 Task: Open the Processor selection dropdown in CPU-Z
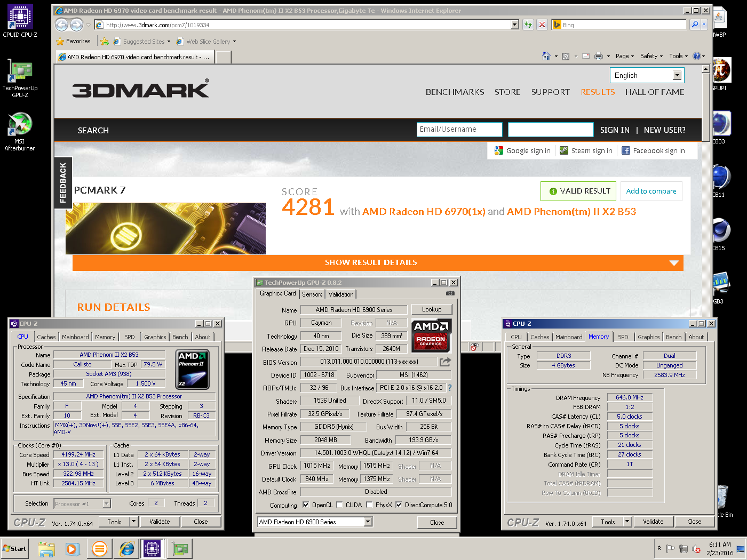(107, 503)
